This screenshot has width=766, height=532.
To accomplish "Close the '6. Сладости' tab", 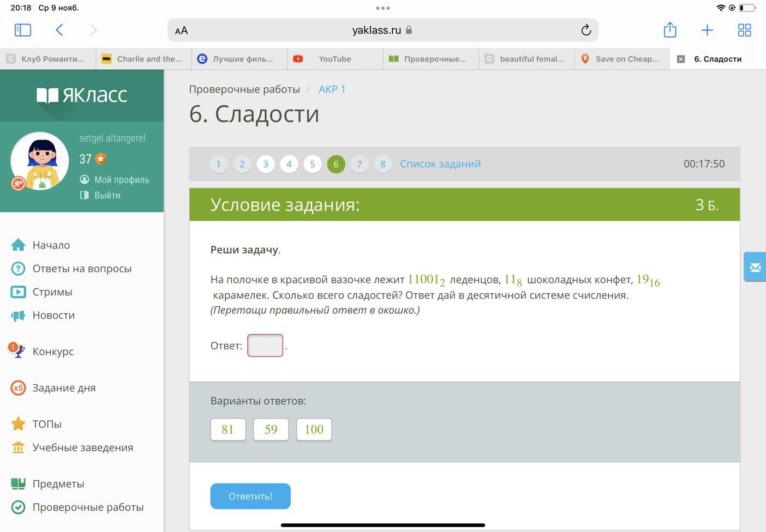I will click(x=680, y=59).
